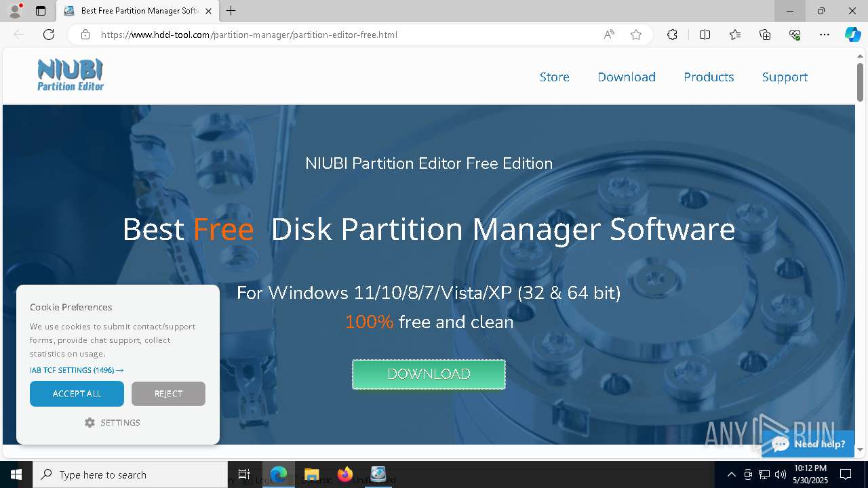Click the NIUBI Partition Editor logo
This screenshot has height=488, width=868.
pos(71,75)
